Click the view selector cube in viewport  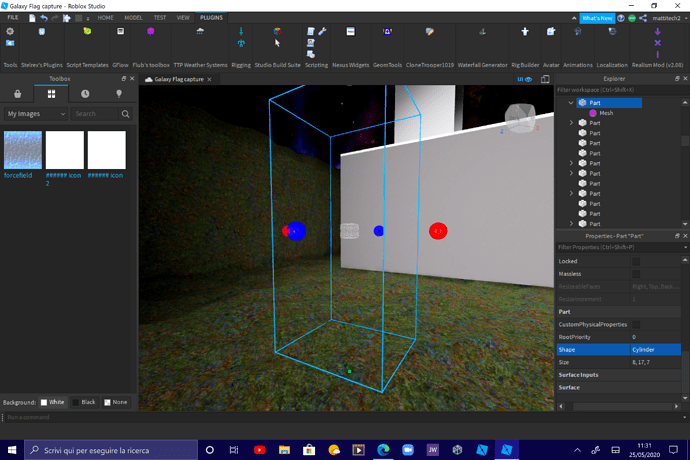(520, 117)
